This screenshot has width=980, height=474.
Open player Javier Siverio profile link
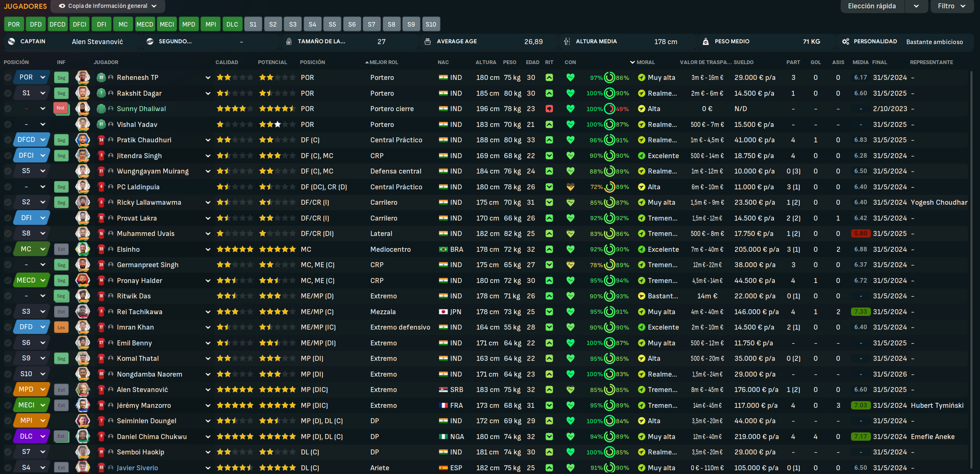[137, 468]
